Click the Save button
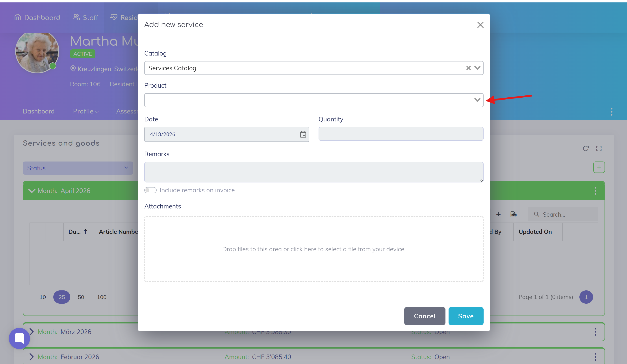This screenshot has height=364, width=627. [466, 316]
